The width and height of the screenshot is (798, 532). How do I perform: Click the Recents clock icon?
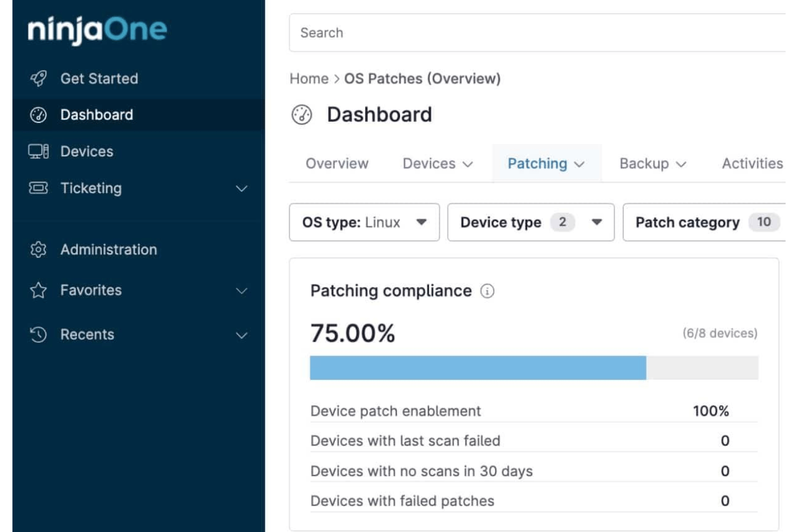click(38, 335)
